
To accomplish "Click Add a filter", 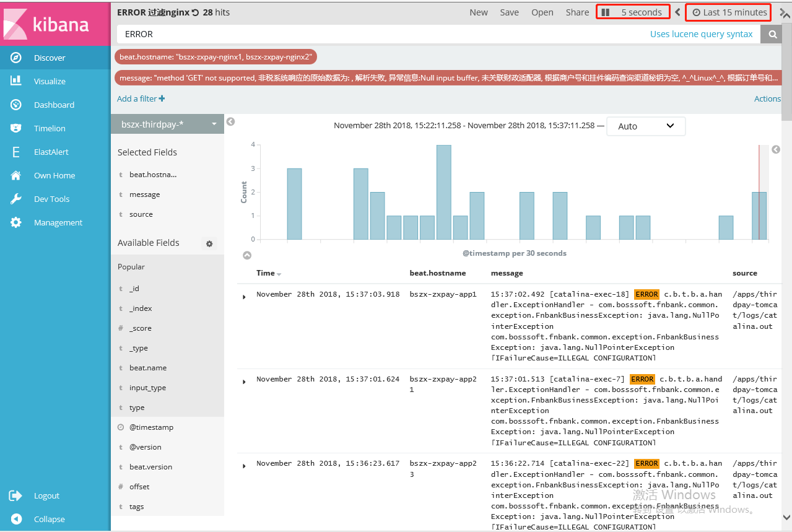I will tap(141, 98).
